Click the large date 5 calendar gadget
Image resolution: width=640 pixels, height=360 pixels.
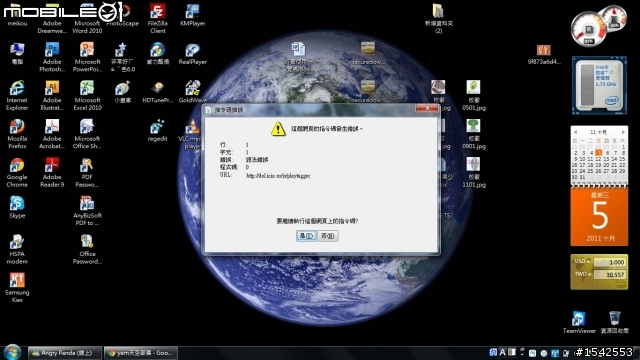pos(599,216)
